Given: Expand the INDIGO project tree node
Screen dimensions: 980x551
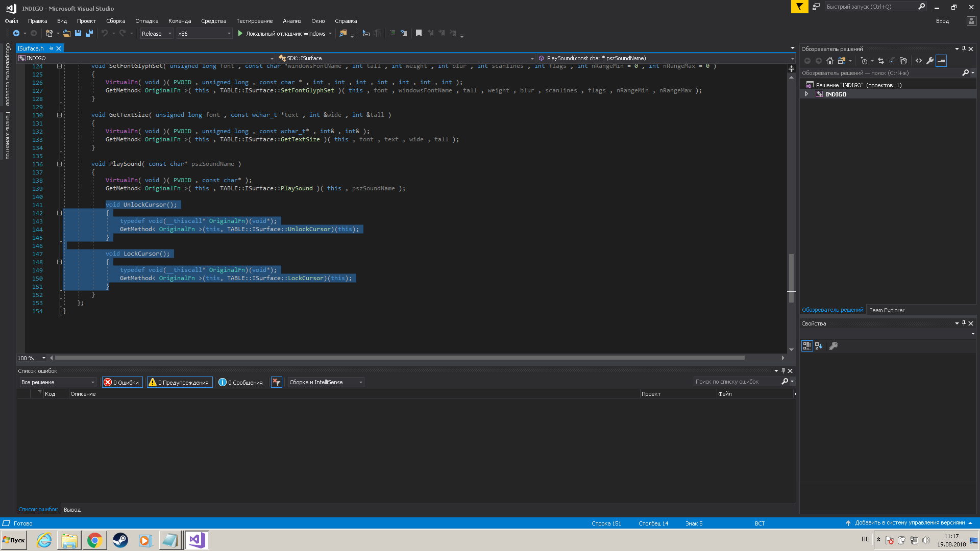Looking at the screenshot, I should (807, 94).
